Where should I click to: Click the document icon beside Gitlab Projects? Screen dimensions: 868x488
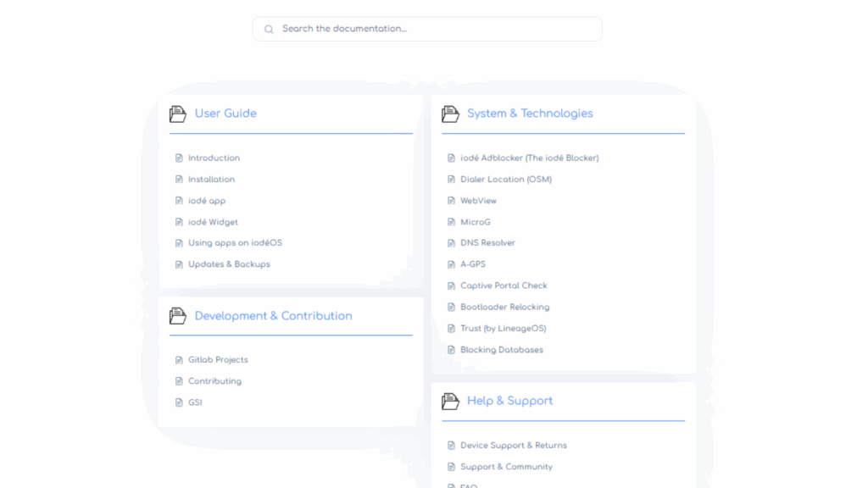179,360
